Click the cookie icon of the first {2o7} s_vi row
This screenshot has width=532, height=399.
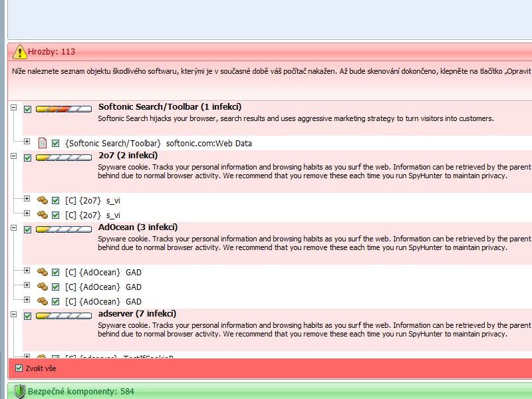point(43,200)
